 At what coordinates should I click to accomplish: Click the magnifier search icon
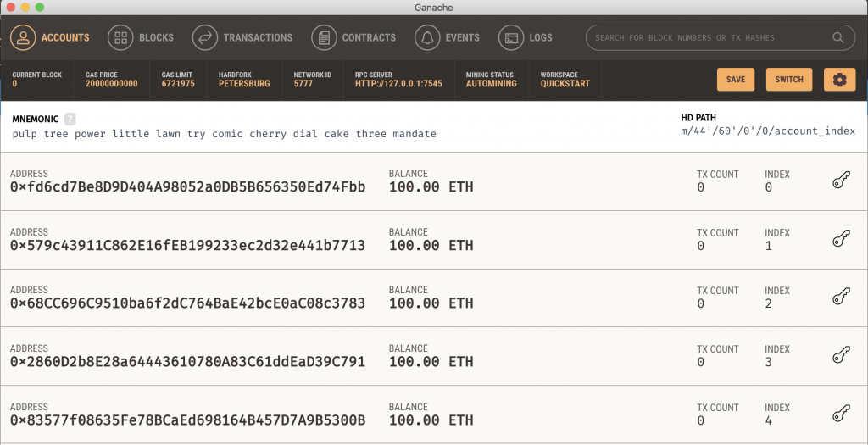[837, 37]
